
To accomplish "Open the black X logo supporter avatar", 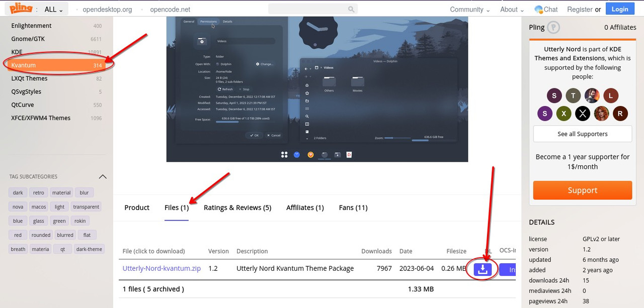I will (583, 114).
